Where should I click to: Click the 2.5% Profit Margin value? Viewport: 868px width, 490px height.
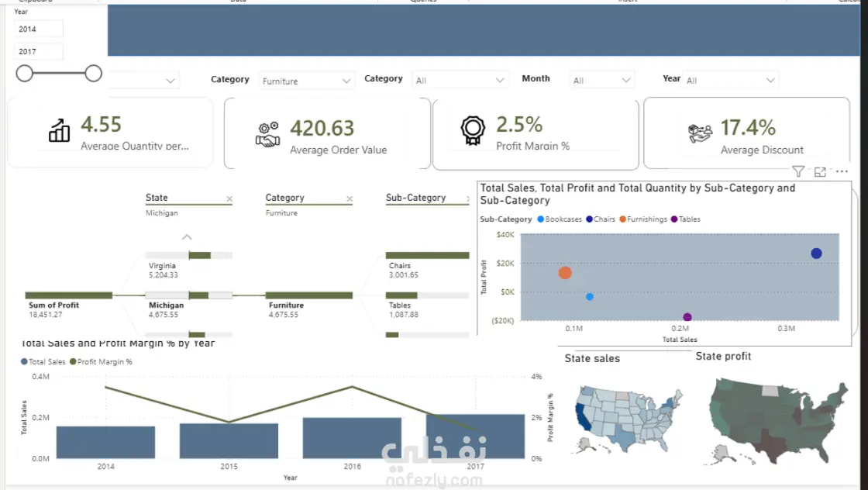(x=519, y=125)
